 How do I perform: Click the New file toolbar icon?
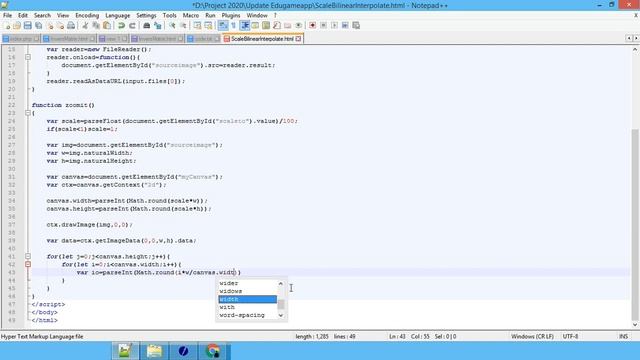click(7, 25)
